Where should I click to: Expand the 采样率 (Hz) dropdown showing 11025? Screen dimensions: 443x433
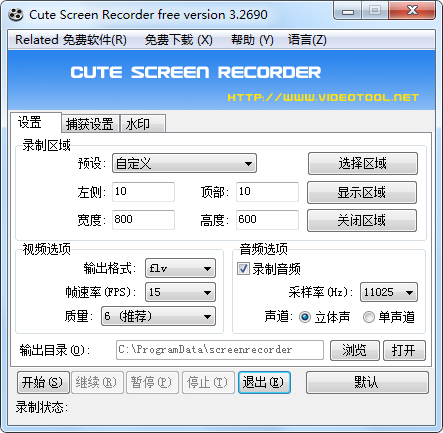coord(389,292)
